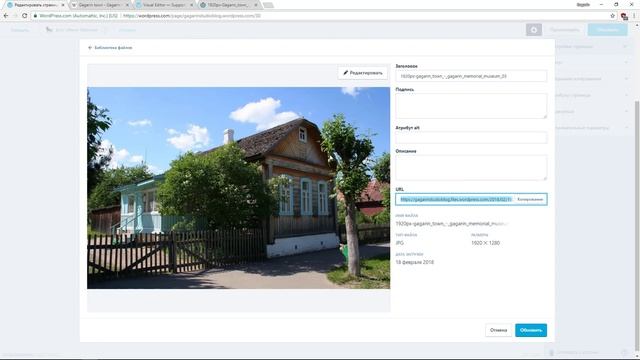Open the red browser extension icon
This screenshot has height=360, width=640.
624,16
